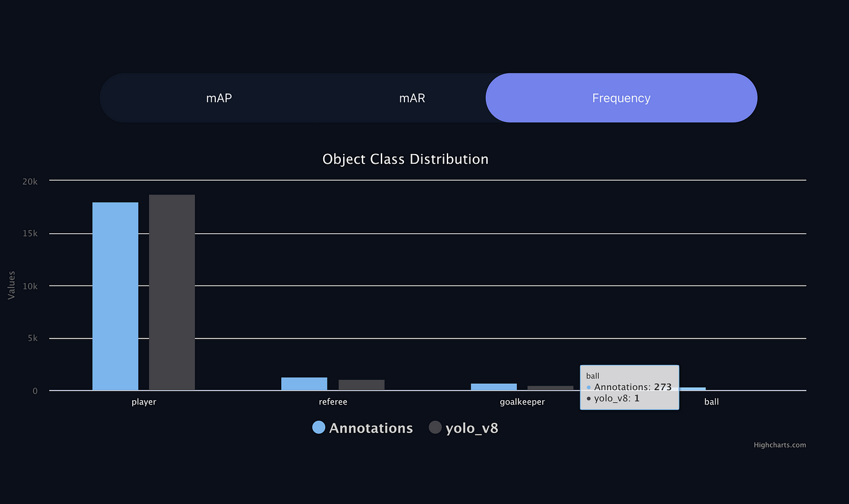The height and width of the screenshot is (504, 849).
Task: Toggle the Annotations series label in legend
Action: tap(371, 428)
